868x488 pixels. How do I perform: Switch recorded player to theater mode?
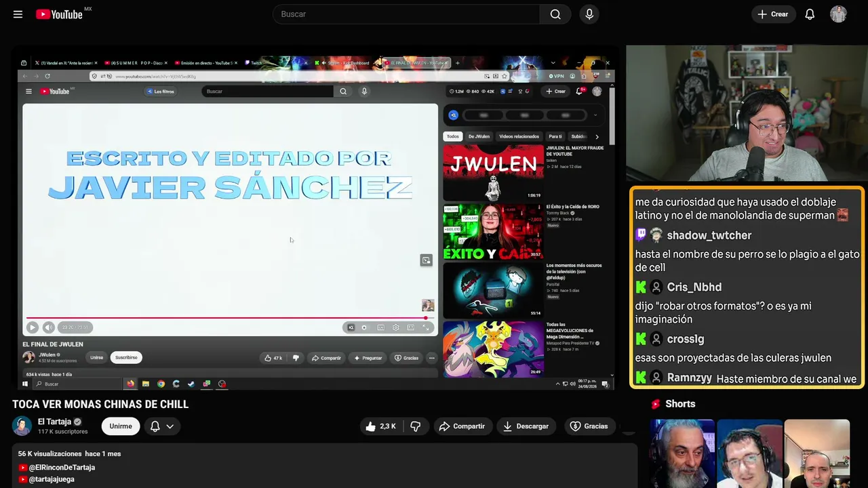[411, 327]
